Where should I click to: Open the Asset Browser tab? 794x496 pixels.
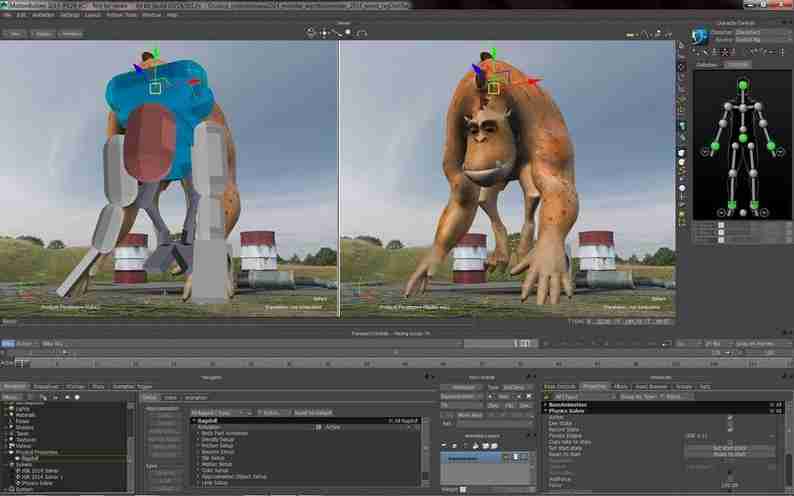point(651,387)
